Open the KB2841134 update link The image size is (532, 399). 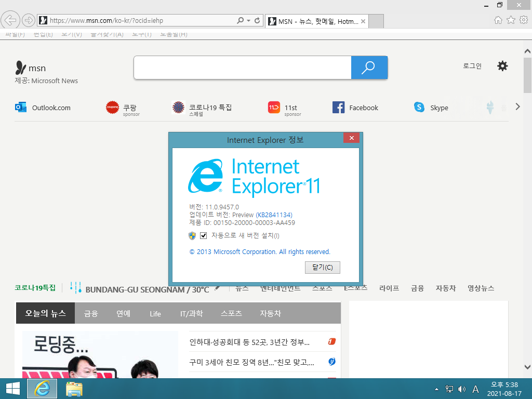tap(274, 215)
